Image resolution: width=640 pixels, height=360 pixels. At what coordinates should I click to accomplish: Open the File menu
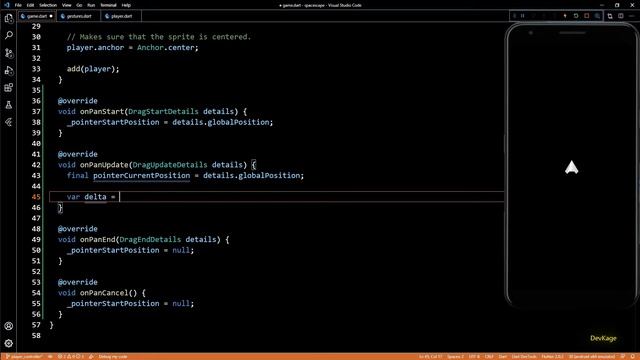click(x=18, y=5)
